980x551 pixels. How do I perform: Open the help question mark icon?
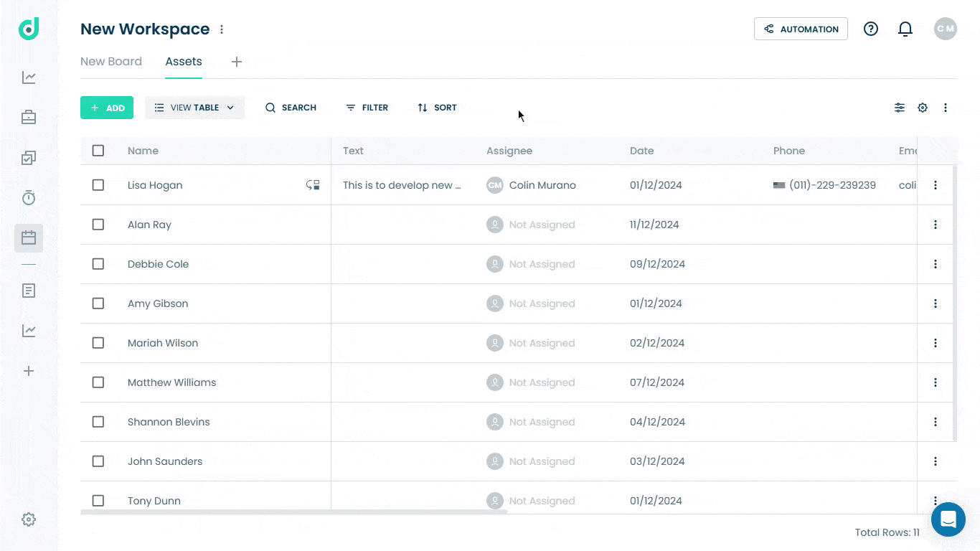(x=871, y=29)
